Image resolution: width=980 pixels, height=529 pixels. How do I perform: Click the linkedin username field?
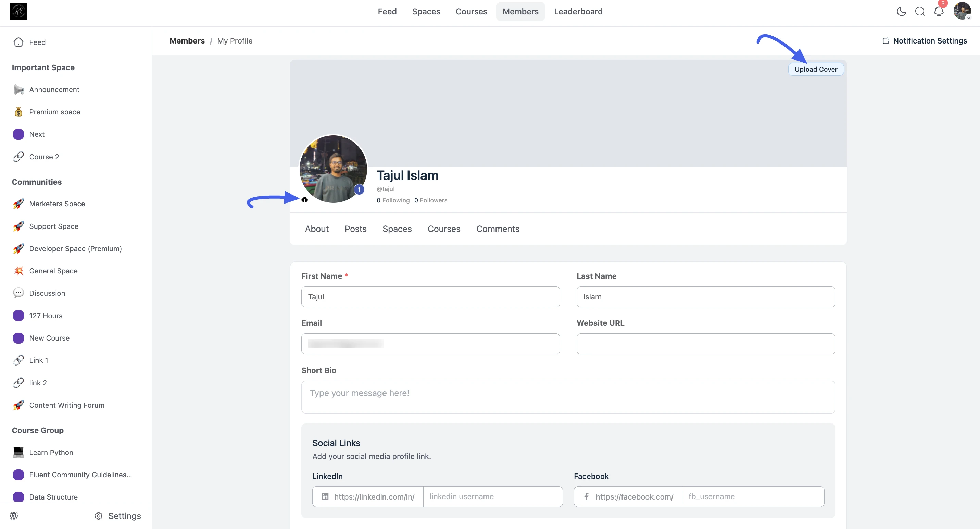[x=493, y=496]
